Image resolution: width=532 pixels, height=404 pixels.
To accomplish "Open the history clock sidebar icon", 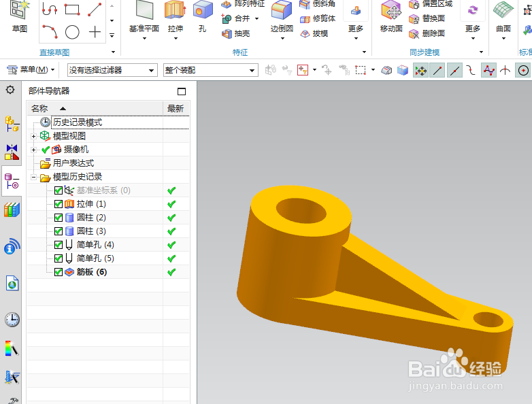I will tap(12, 320).
